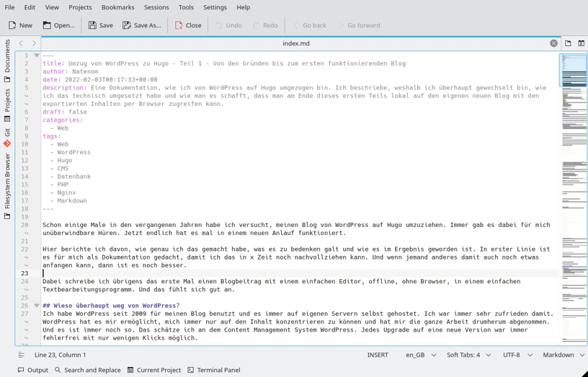
Task: Save the current document
Action: tap(100, 25)
